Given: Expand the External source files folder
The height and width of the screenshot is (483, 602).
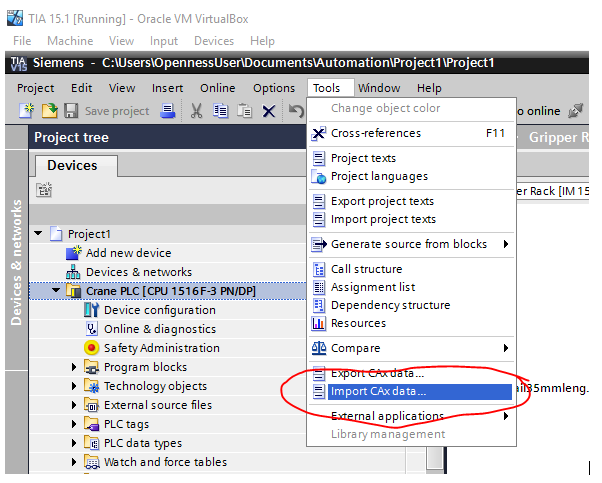Looking at the screenshot, I should click(74, 405).
